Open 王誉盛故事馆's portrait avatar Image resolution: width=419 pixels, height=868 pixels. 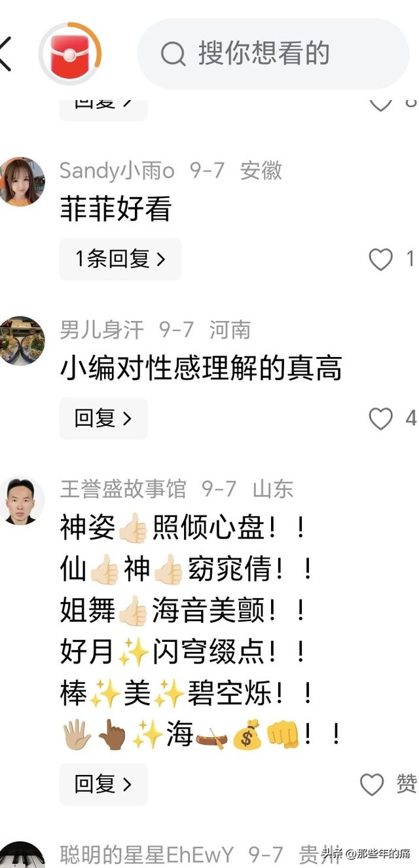[x=22, y=500]
